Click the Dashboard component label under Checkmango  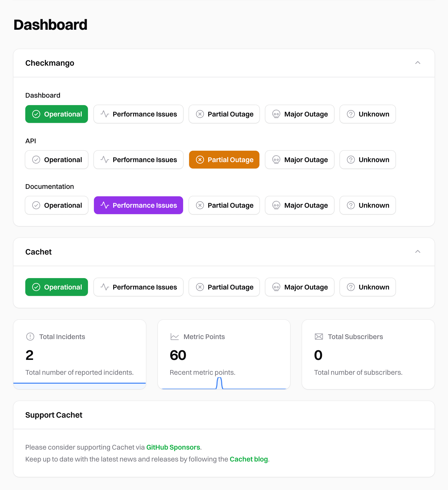[x=43, y=95]
